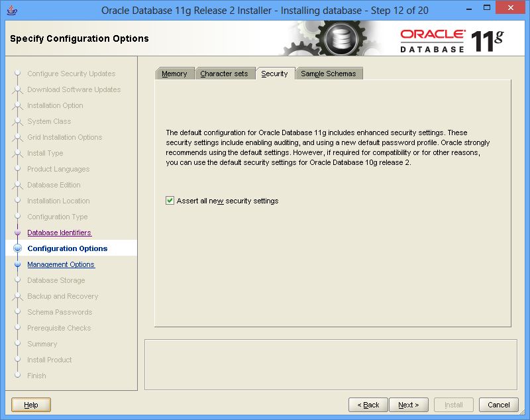Click the Database Storage step label
The height and width of the screenshot is (420, 530).
(x=56, y=280)
